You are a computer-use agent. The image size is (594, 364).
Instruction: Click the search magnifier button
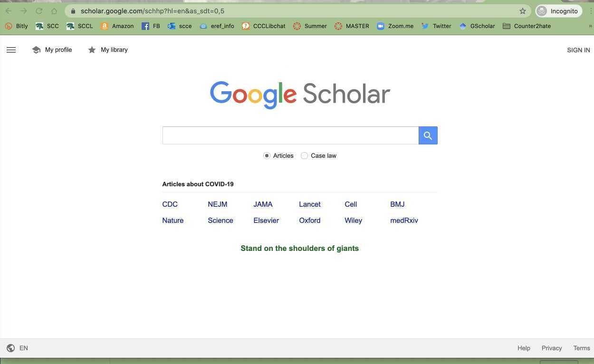click(427, 135)
